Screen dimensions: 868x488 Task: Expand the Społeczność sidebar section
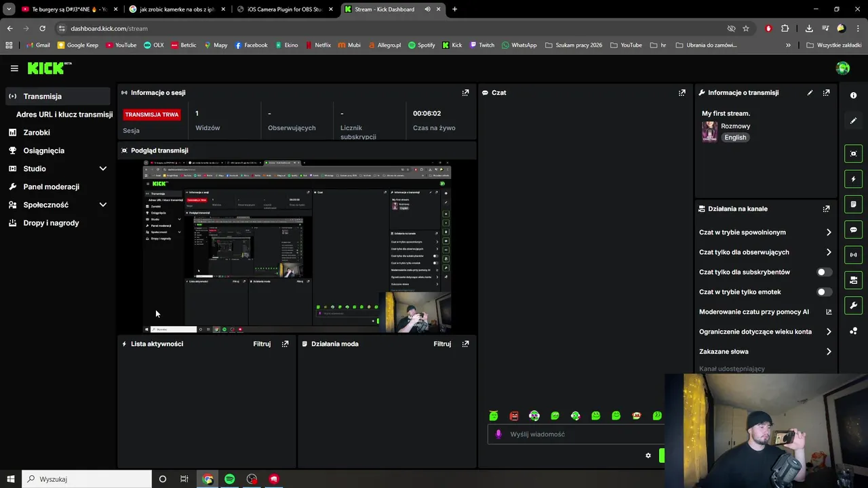click(103, 205)
